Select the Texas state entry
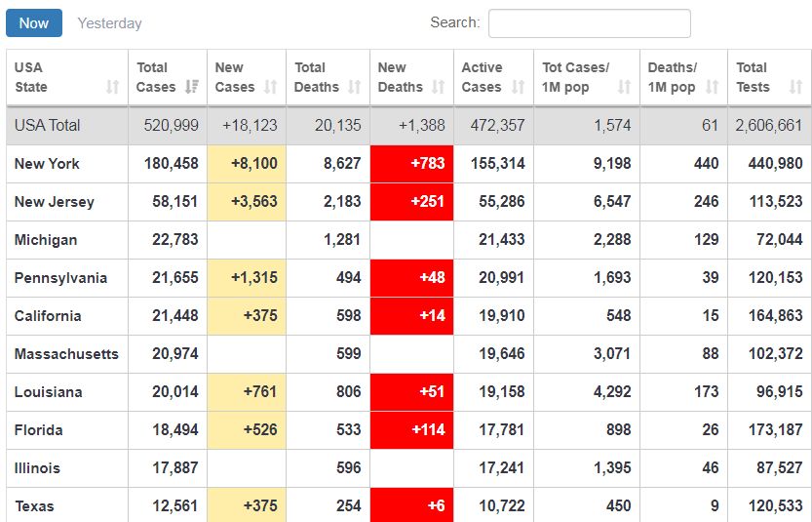 34,506
